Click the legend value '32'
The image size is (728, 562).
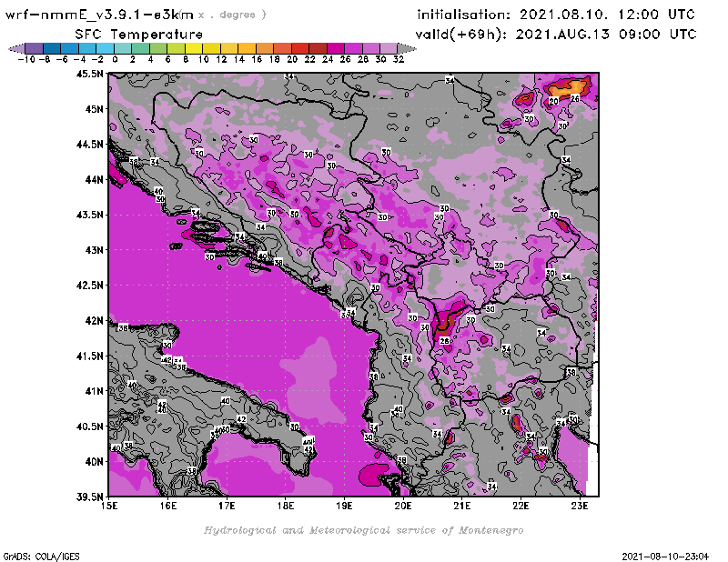click(399, 59)
